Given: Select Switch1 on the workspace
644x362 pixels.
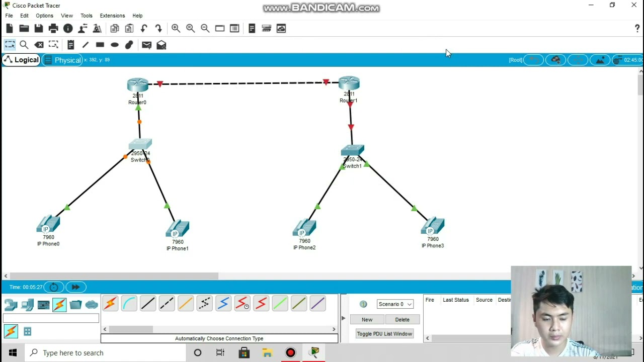Looking at the screenshot, I should pos(352,150).
